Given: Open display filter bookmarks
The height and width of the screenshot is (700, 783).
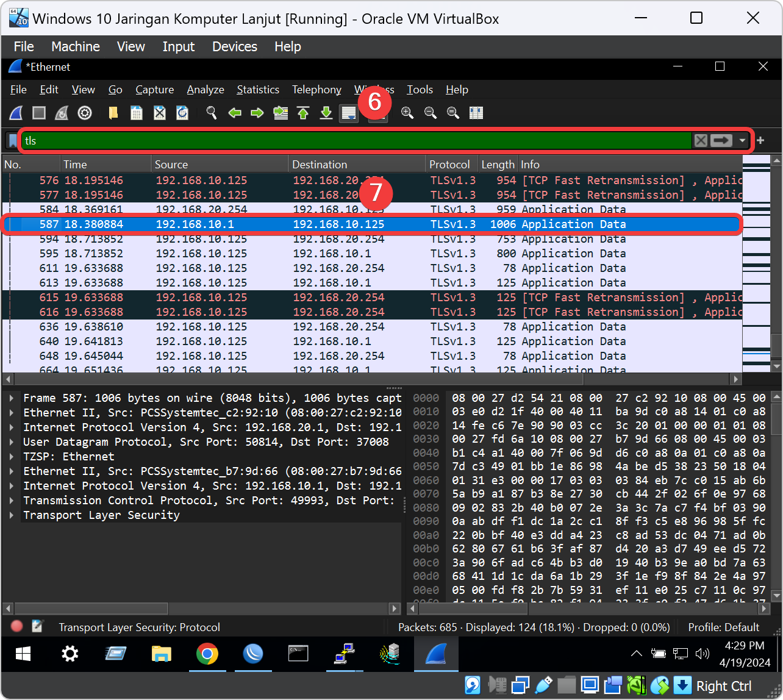Looking at the screenshot, I should [x=13, y=140].
